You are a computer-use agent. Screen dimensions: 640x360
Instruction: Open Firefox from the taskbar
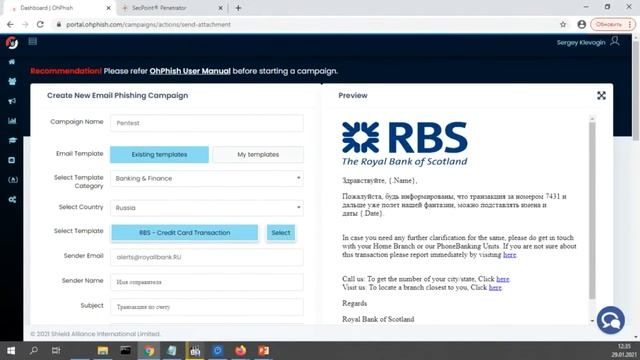240,351
